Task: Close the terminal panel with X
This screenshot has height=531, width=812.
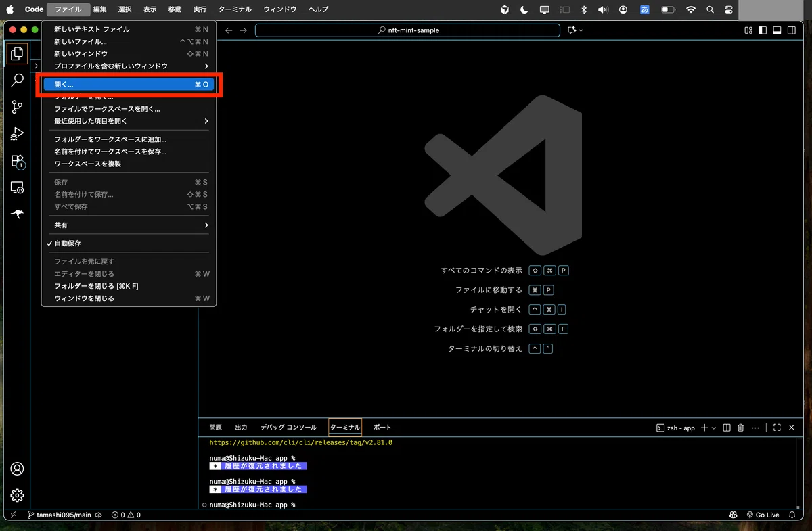Action: click(x=791, y=428)
